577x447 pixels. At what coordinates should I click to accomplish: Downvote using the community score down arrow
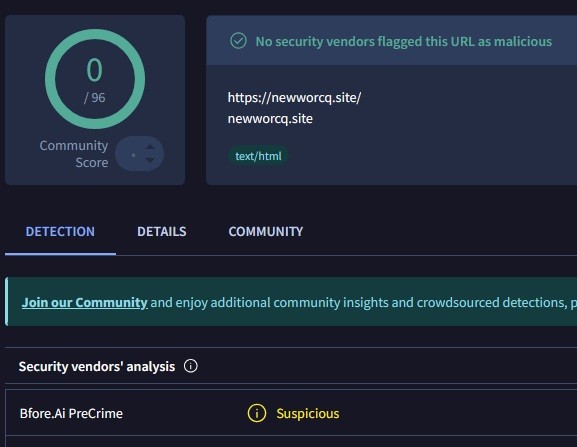[x=150, y=160]
